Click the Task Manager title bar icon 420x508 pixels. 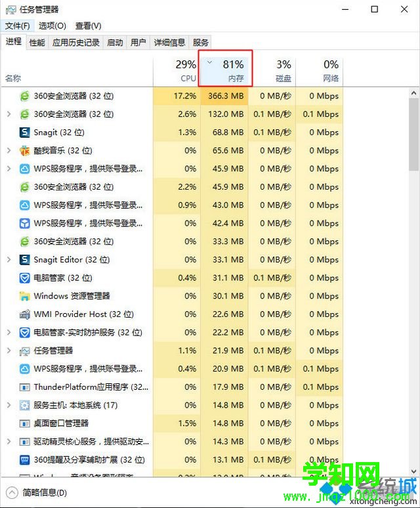pos(10,10)
